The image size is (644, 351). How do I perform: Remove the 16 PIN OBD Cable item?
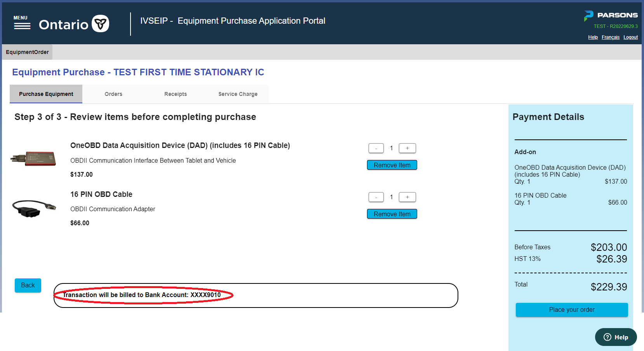pyautogui.click(x=392, y=214)
